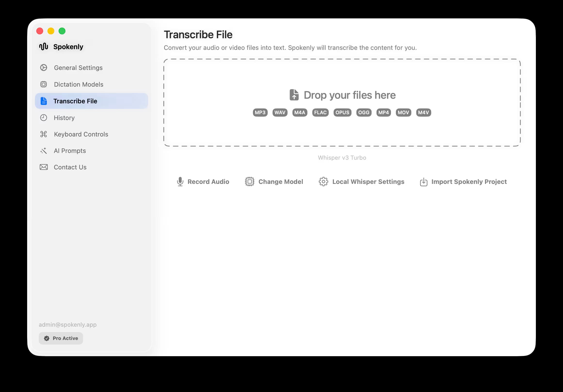Screen dimensions: 563x392
Task: Click the OPUS format badge
Action: (343, 113)
